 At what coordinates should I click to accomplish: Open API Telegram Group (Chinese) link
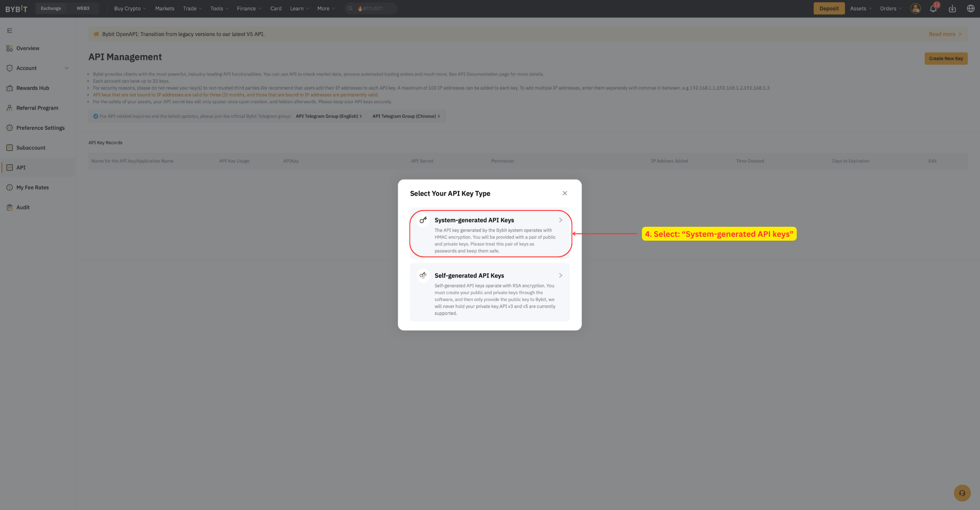pos(406,116)
